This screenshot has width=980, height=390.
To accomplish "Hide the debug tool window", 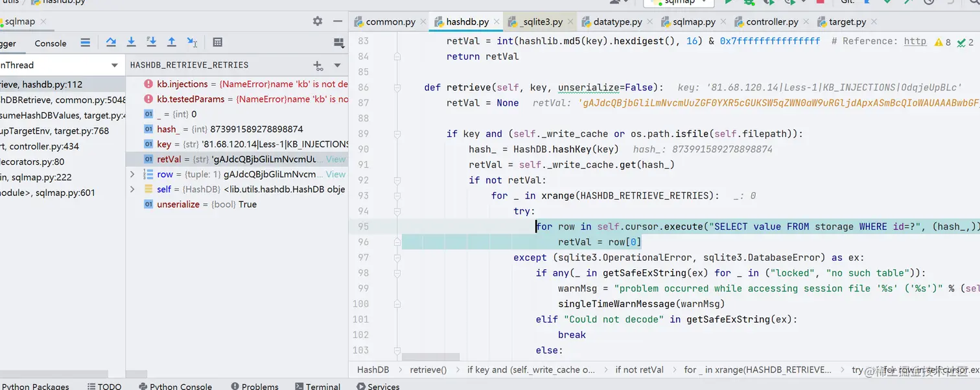I will [x=337, y=21].
